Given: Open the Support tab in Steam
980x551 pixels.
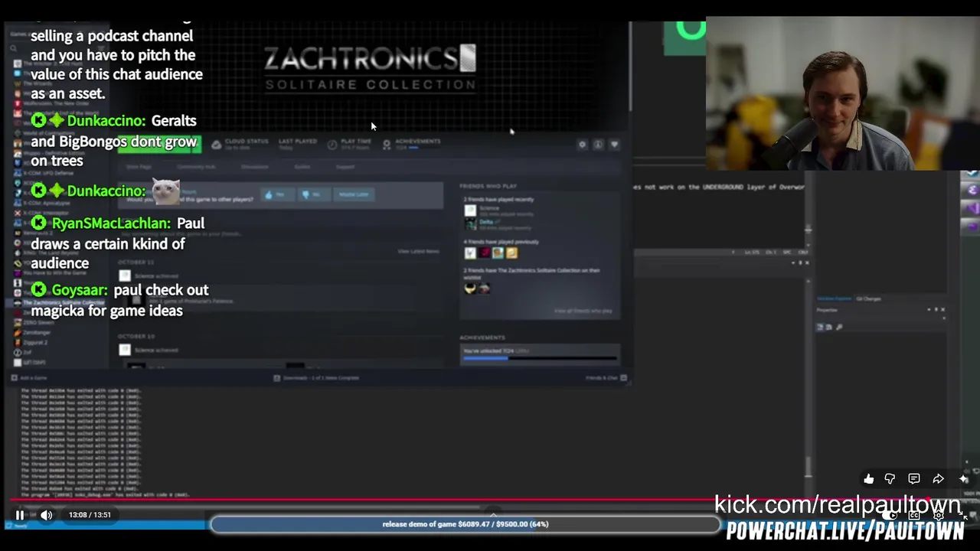Looking at the screenshot, I should pyautogui.click(x=345, y=167).
